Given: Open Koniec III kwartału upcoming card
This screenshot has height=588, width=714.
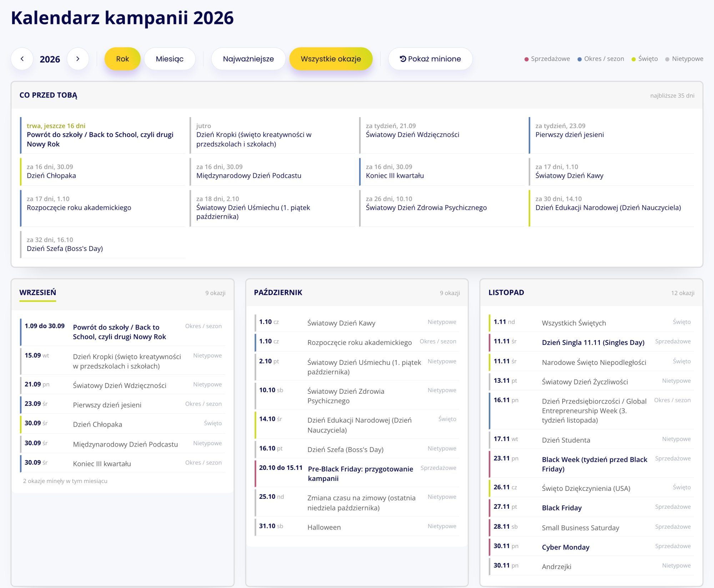Looking at the screenshot, I should 442,172.
